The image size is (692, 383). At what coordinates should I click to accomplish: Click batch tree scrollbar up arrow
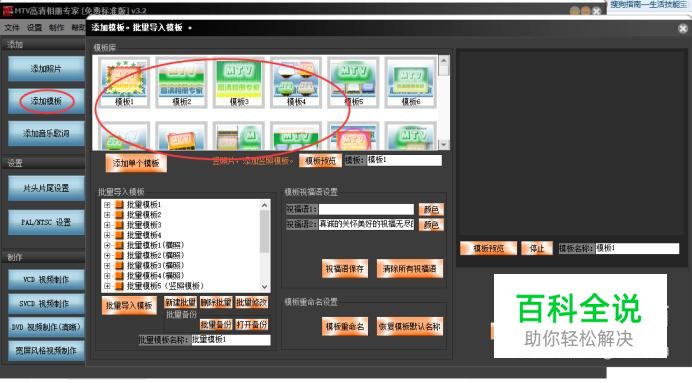(264, 205)
